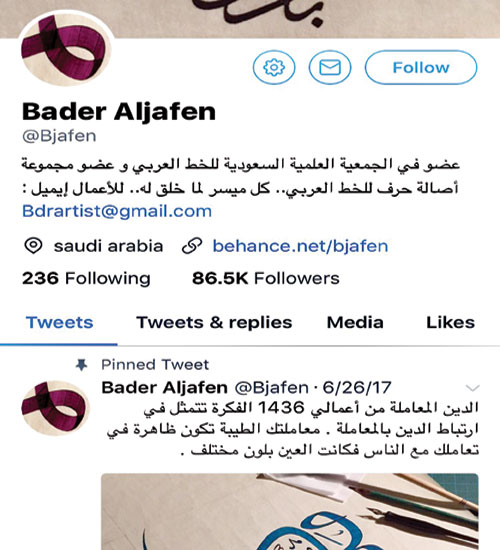Select the Tweets tab
The image size is (500, 550).
click(59, 323)
